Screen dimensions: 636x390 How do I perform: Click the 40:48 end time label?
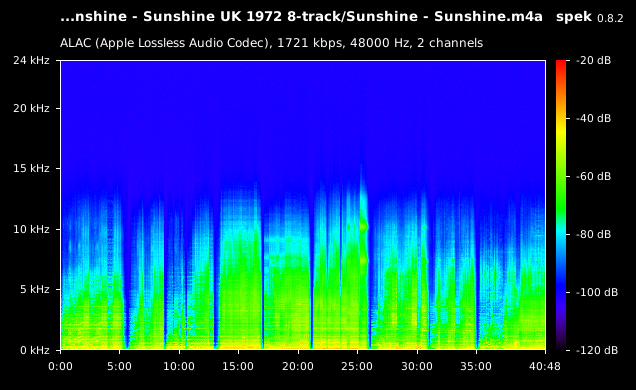click(545, 366)
